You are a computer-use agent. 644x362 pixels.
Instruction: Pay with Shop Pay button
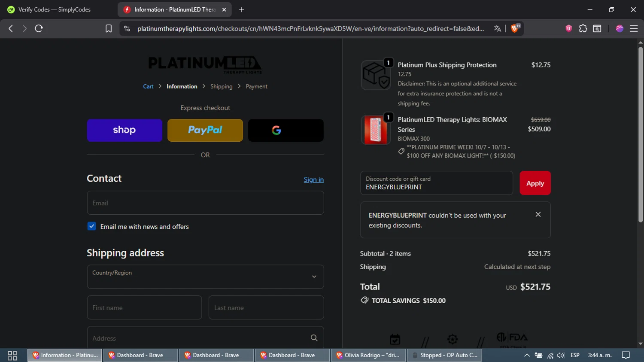(125, 130)
